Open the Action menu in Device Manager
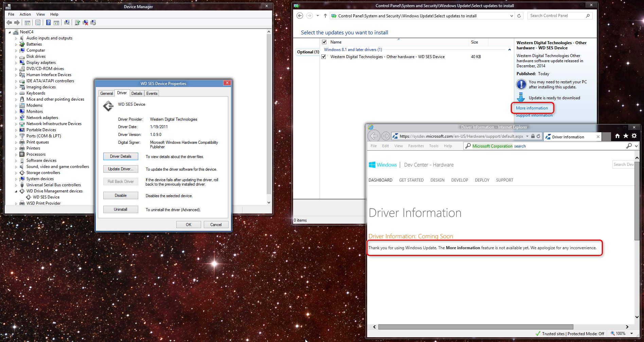 click(x=25, y=14)
